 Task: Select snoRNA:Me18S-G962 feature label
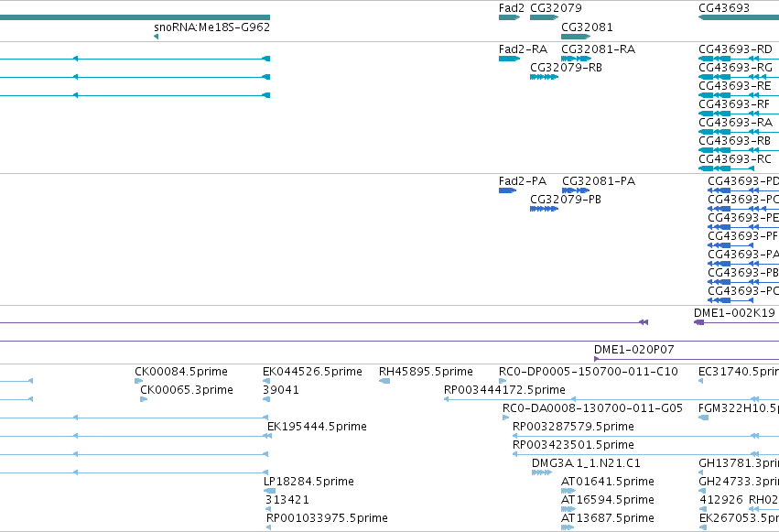click(212, 27)
